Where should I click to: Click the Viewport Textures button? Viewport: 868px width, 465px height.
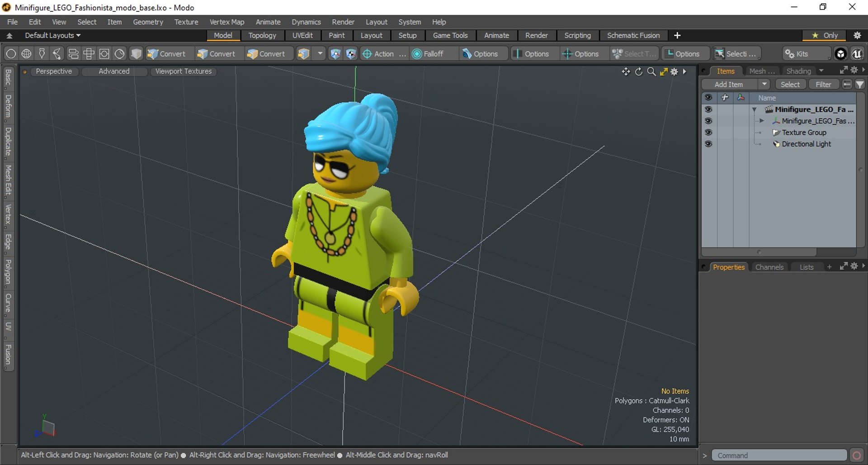(184, 71)
